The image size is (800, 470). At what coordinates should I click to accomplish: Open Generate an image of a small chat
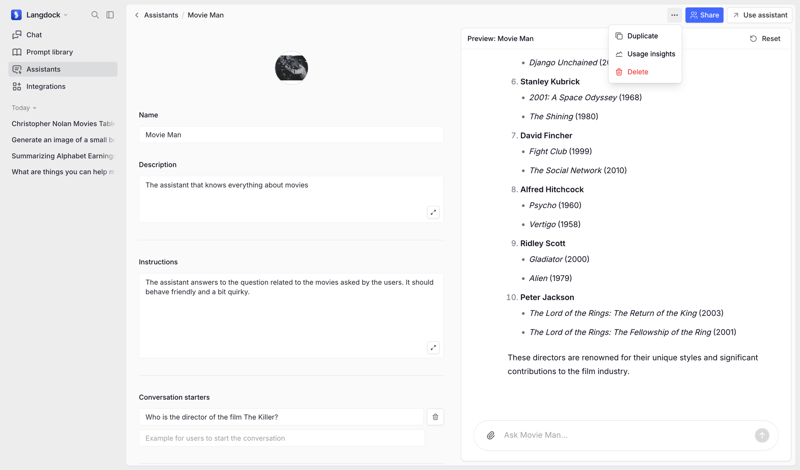[63, 140]
